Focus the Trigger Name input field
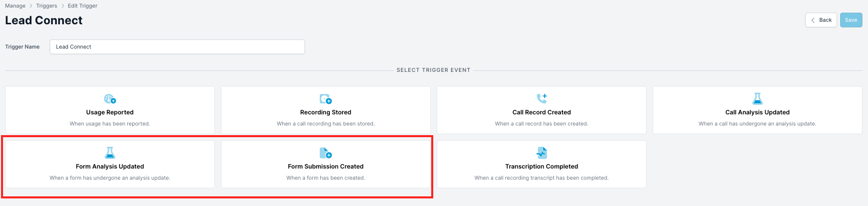The height and width of the screenshot is (206, 868). click(x=177, y=47)
